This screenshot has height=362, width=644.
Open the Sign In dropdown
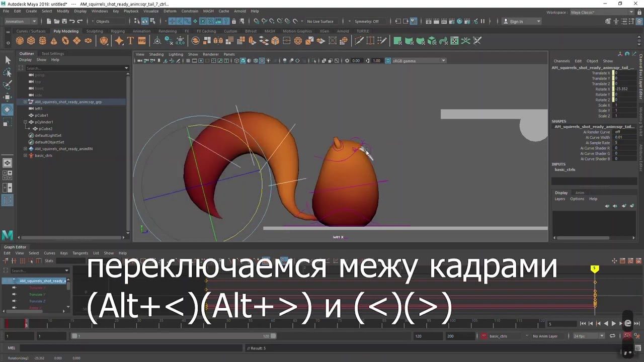[522, 21]
